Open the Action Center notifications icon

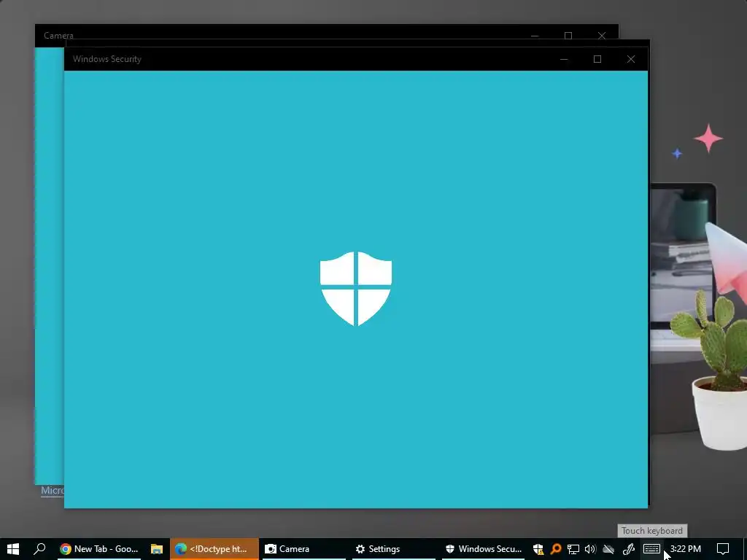coord(723,549)
